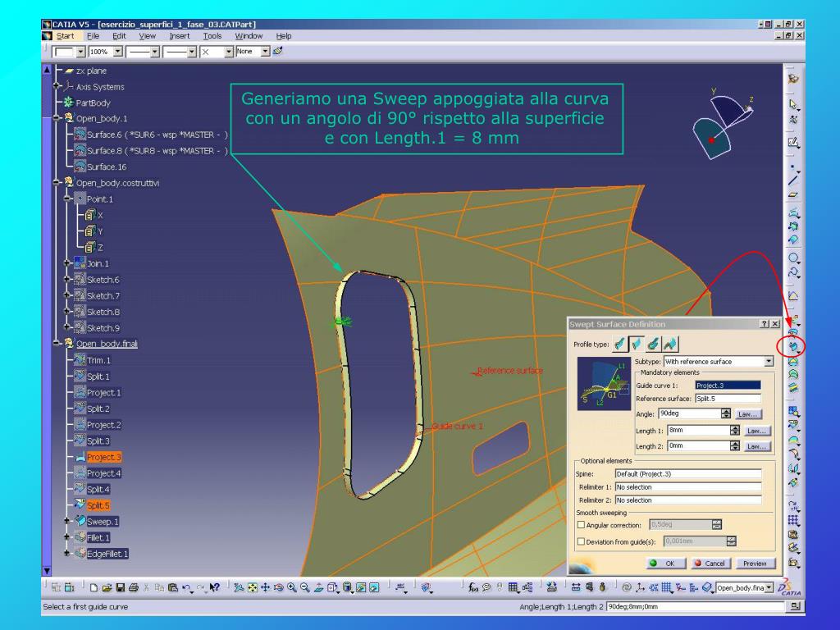Screen dimensions: 840x630
Task: Expand the EdgeFillet.1 tree node
Action: (x=66, y=553)
